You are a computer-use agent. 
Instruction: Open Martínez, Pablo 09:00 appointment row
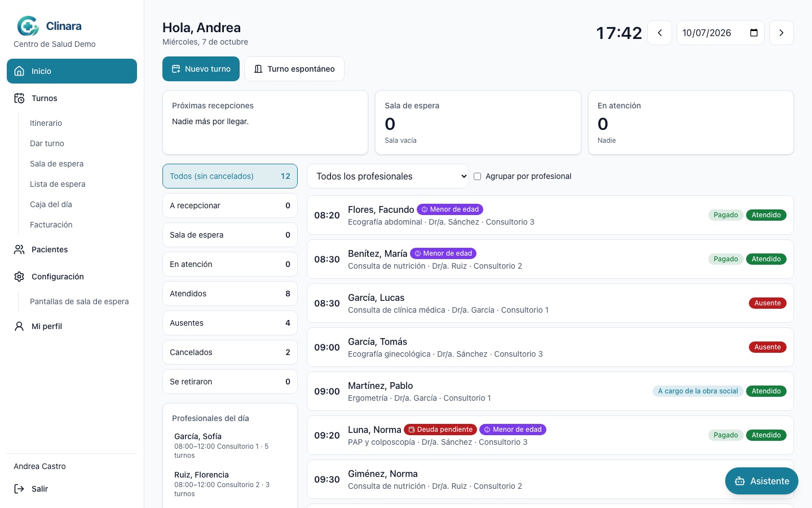pos(550,391)
